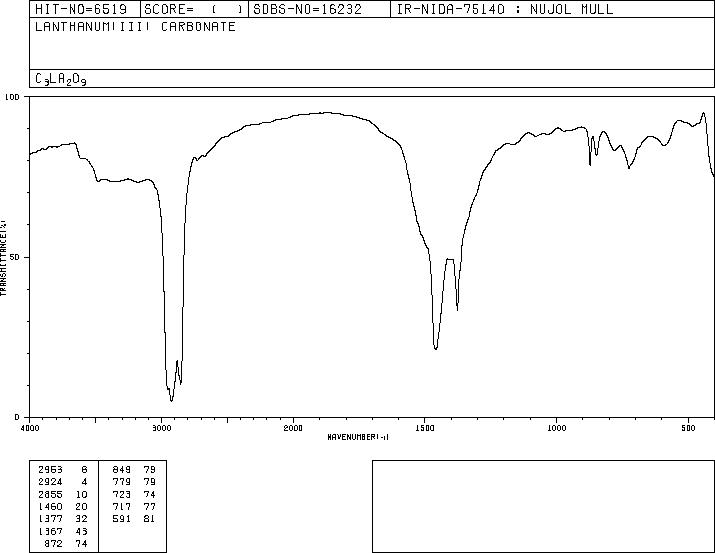
Task: Click the 1000 wavenumber axis label
Action: (x=556, y=428)
